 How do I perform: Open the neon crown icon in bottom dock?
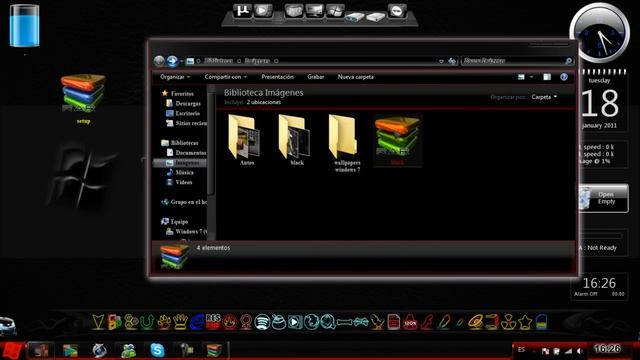coord(180,322)
